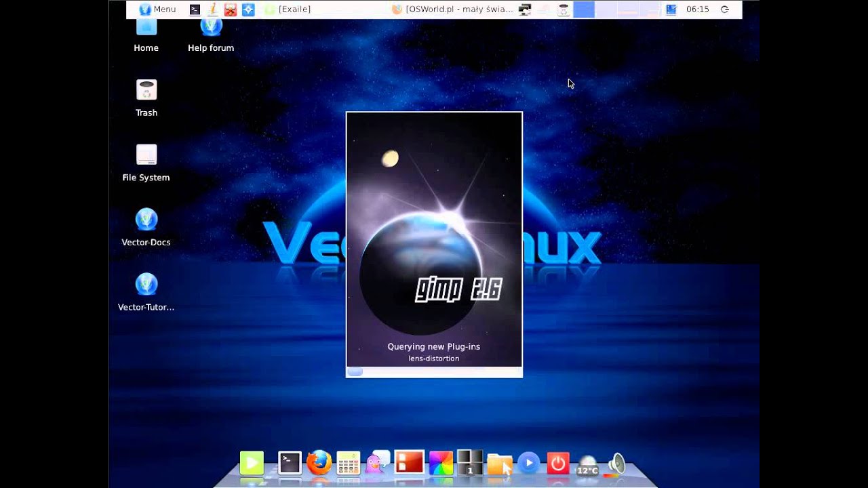Click the refresh icon right of clock
Screen dimensions: 868x488
(x=725, y=9)
